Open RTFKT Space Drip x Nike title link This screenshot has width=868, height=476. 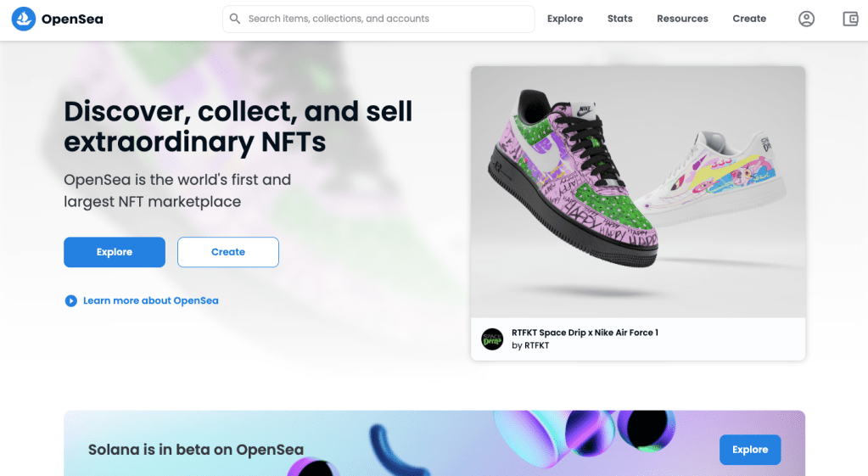pos(585,333)
